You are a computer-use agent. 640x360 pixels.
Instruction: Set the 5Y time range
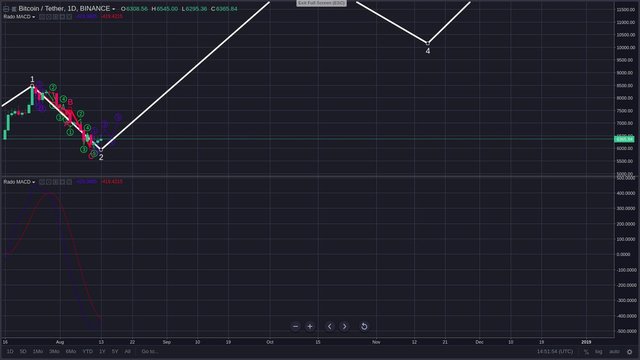click(115, 351)
